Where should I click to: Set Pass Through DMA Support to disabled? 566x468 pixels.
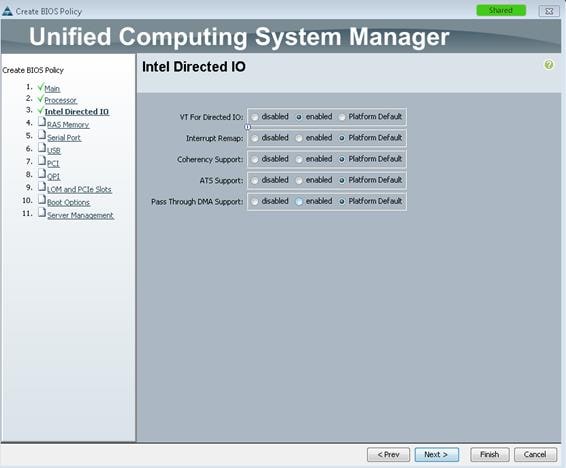point(255,201)
